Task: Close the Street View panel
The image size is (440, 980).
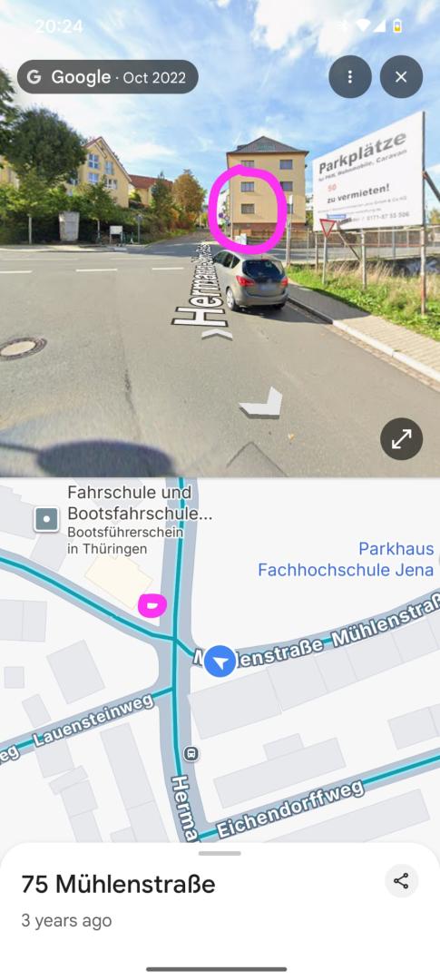Action: pos(401,77)
